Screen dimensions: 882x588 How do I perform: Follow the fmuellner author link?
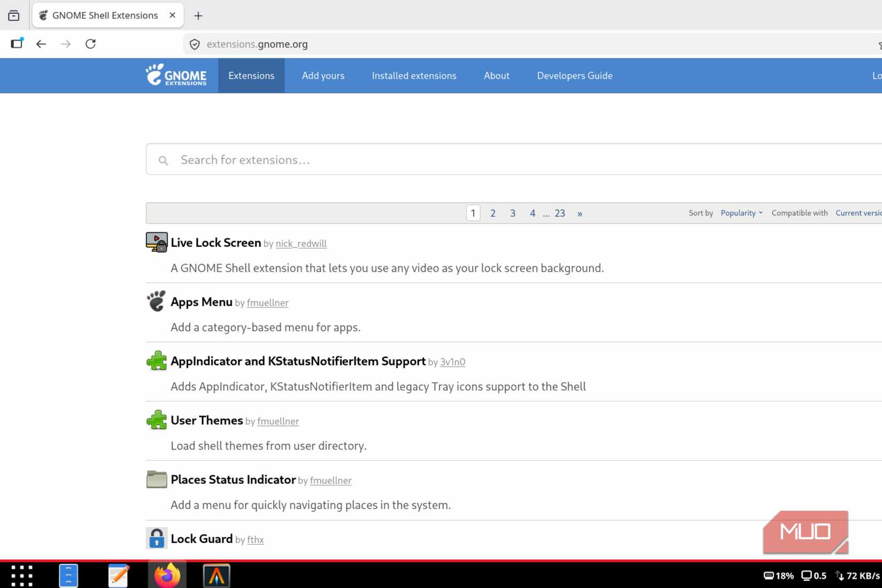267,303
